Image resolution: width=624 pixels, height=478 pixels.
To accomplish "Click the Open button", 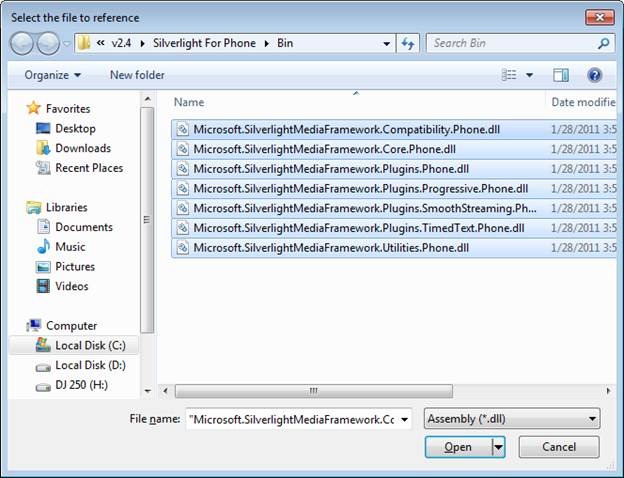I will (x=458, y=447).
